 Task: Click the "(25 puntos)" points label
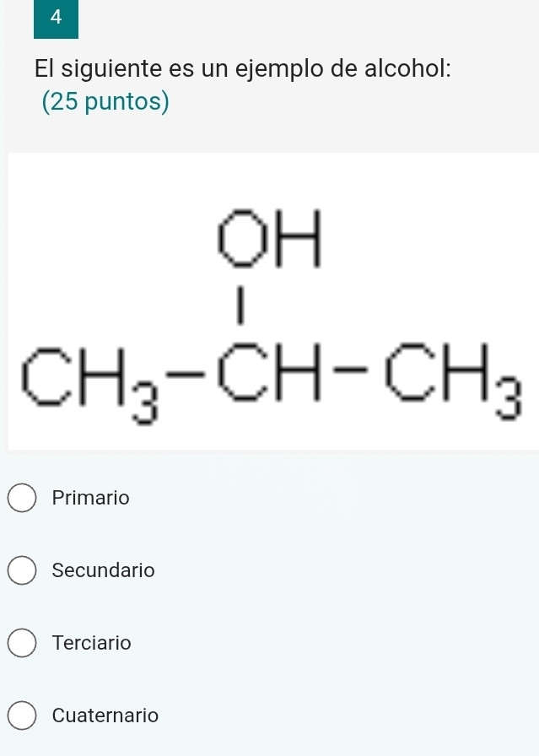105,102
